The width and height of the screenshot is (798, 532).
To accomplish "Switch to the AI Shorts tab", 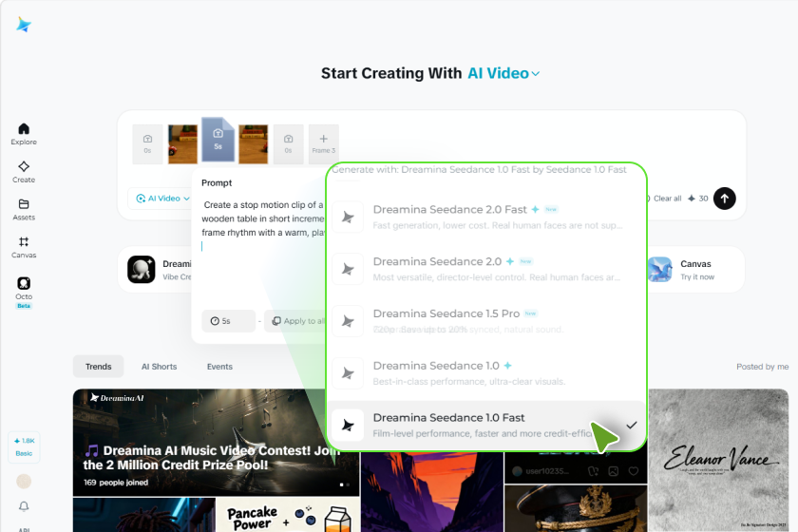I will click(x=160, y=367).
